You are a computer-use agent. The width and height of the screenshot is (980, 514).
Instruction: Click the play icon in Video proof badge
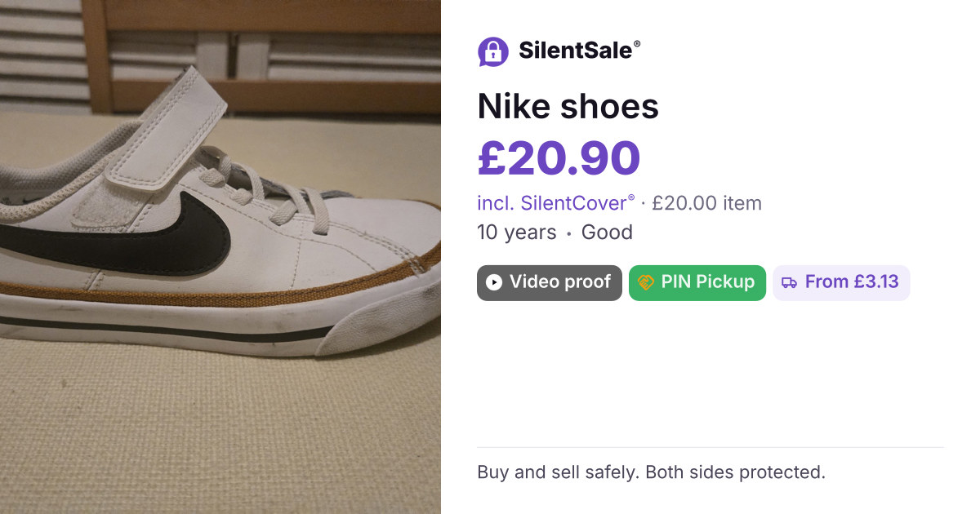[494, 282]
